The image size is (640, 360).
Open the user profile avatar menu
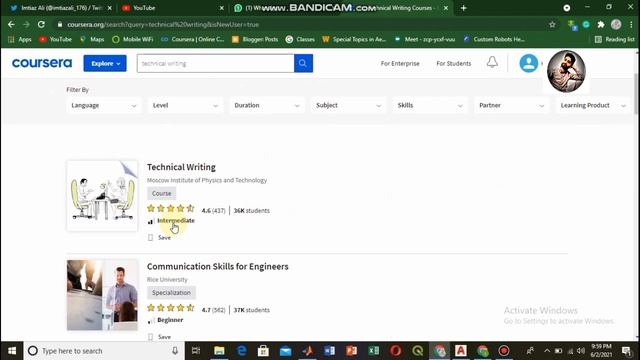529,63
